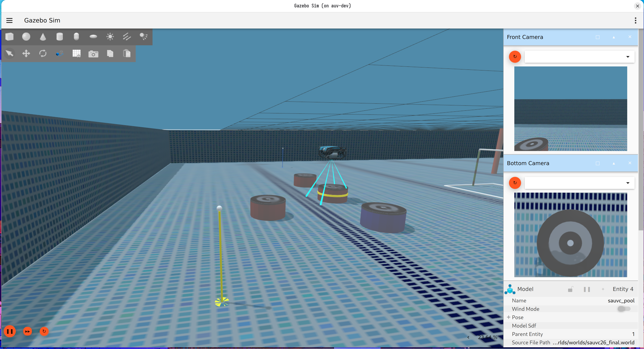Add a spot light
The height and width of the screenshot is (349, 644).
[x=143, y=37]
